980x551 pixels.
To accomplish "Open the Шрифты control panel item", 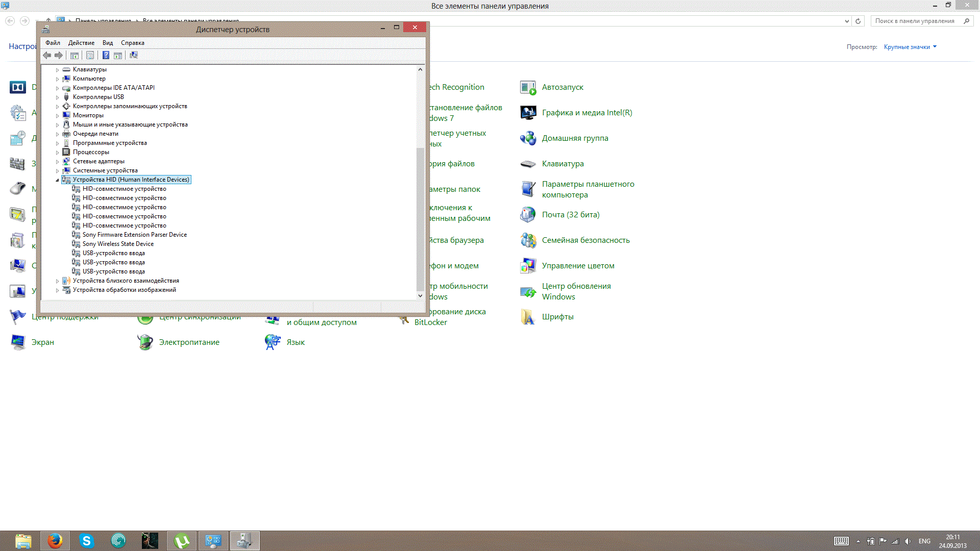I will click(557, 317).
